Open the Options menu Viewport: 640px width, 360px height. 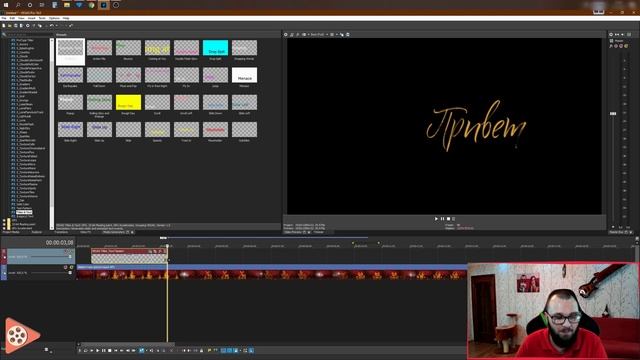click(x=54, y=18)
